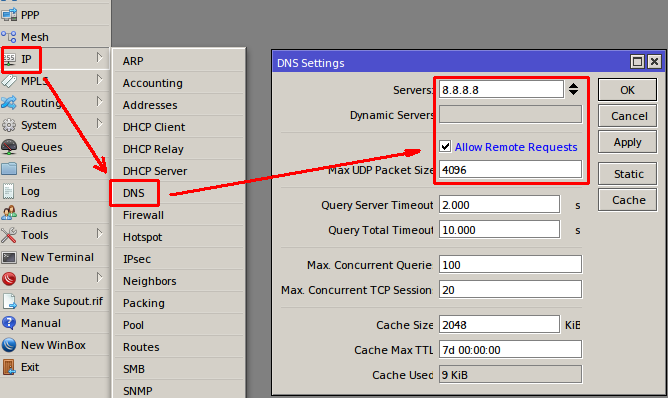Click the Exit door icon
This screenshot has width=668, height=398.
9,367
